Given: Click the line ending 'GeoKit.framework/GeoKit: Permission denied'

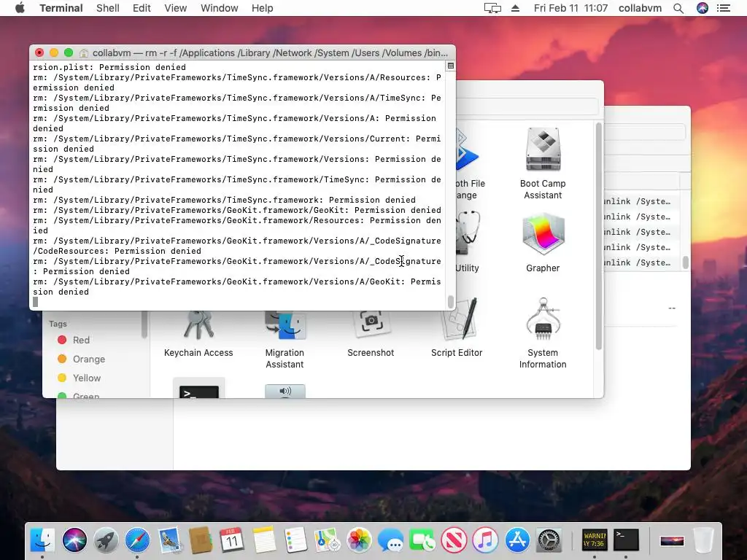Looking at the screenshot, I should [237, 210].
